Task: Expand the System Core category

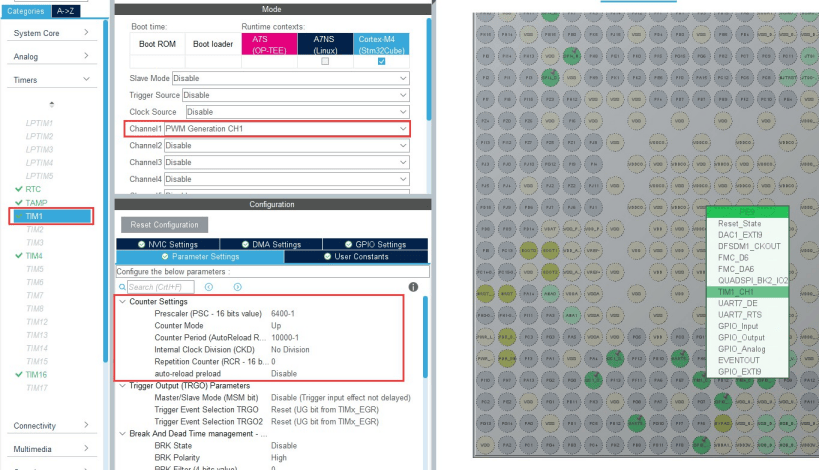Action: pos(51,33)
